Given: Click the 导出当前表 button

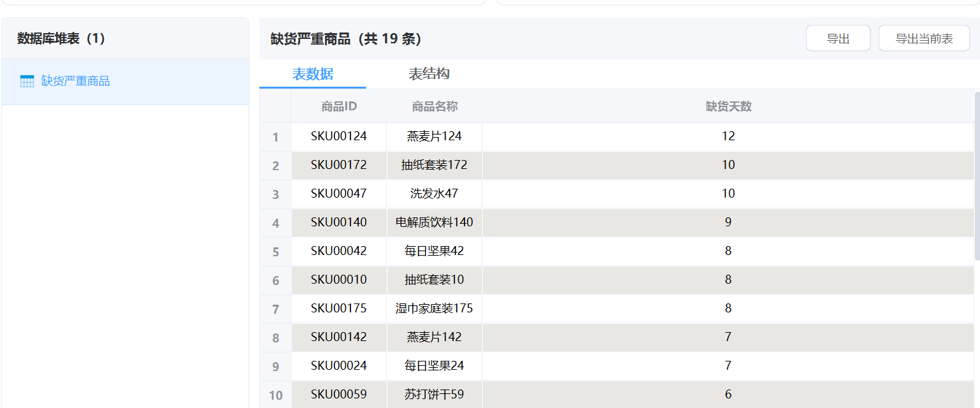Looking at the screenshot, I should (x=923, y=39).
